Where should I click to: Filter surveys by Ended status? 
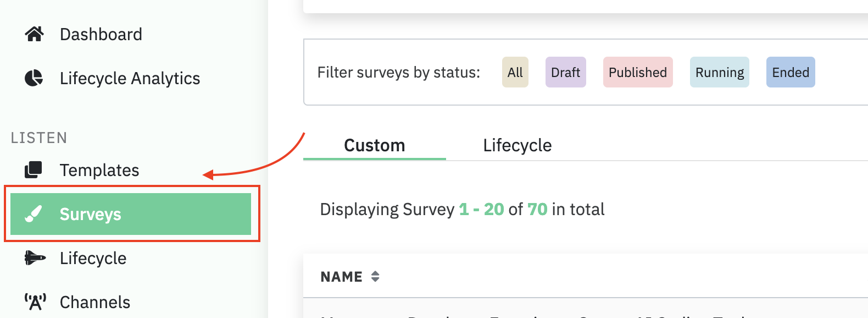pyautogui.click(x=790, y=72)
